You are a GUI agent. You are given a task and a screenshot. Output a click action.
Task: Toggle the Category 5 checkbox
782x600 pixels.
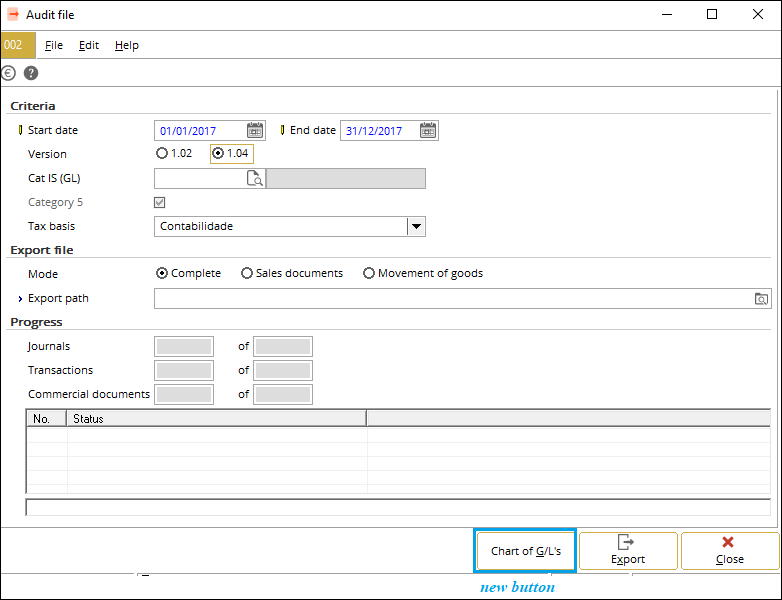160,202
